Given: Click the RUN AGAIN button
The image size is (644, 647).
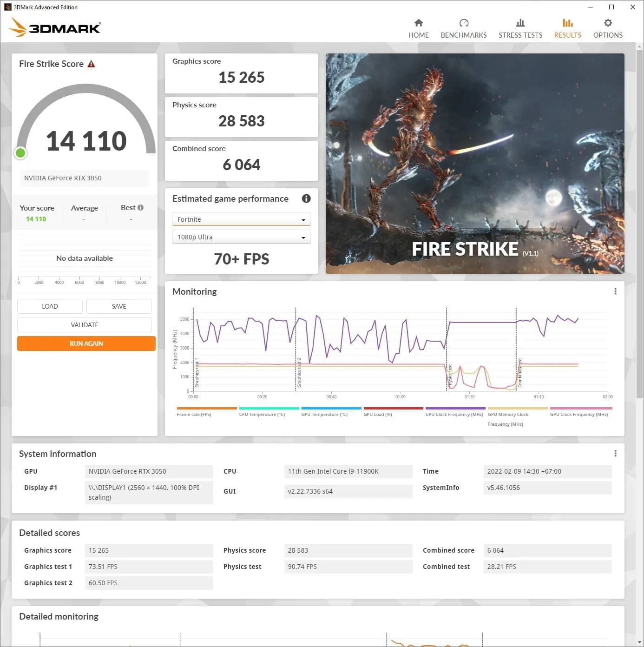Looking at the screenshot, I should click(86, 343).
